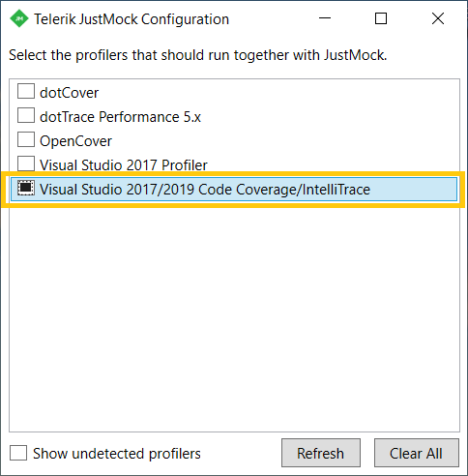The image size is (468, 476).
Task: Click the JustMock green diamond logo icon
Action: click(19, 18)
